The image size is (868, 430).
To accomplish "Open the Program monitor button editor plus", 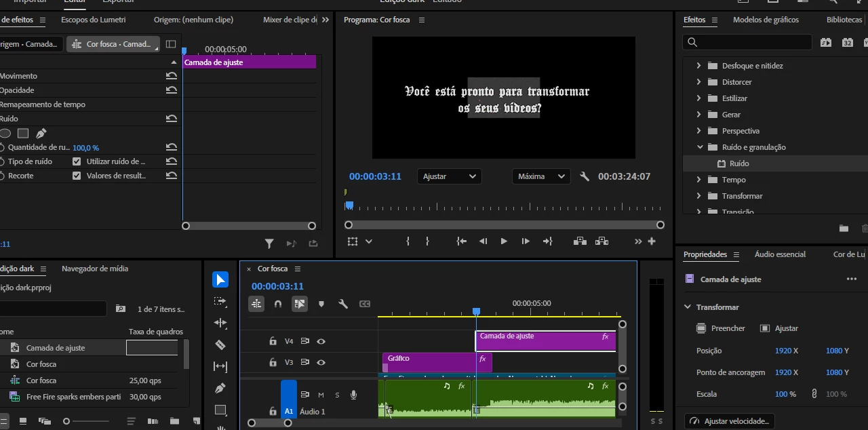I will coord(652,241).
